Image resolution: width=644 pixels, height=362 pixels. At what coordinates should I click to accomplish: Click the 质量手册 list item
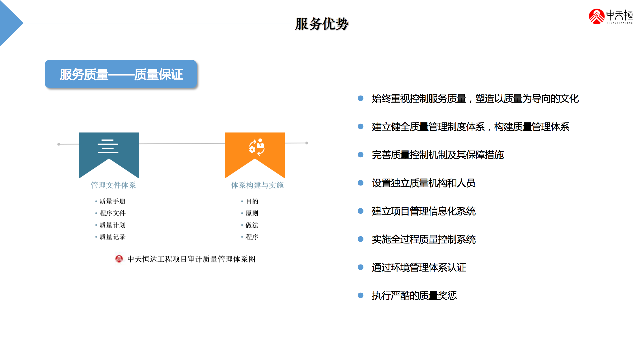click(x=112, y=201)
